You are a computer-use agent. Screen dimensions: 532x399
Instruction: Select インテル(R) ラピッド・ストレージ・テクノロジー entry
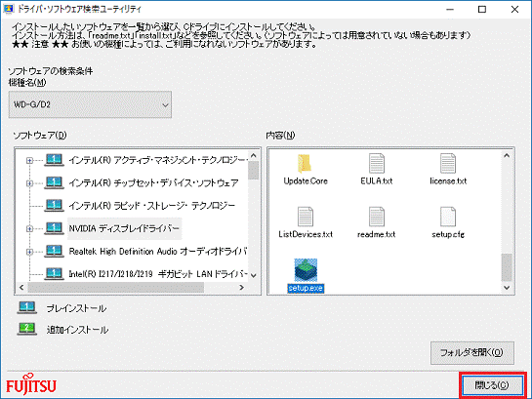(151, 206)
